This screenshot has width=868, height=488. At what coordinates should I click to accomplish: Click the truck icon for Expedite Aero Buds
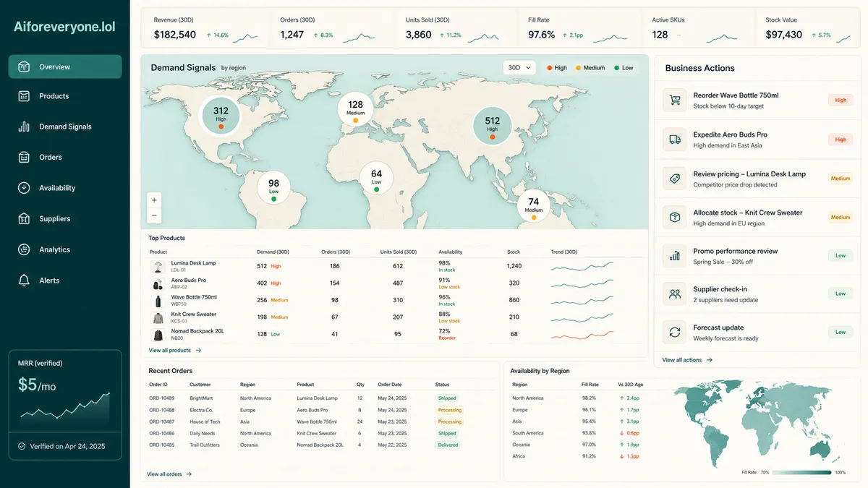(675, 139)
